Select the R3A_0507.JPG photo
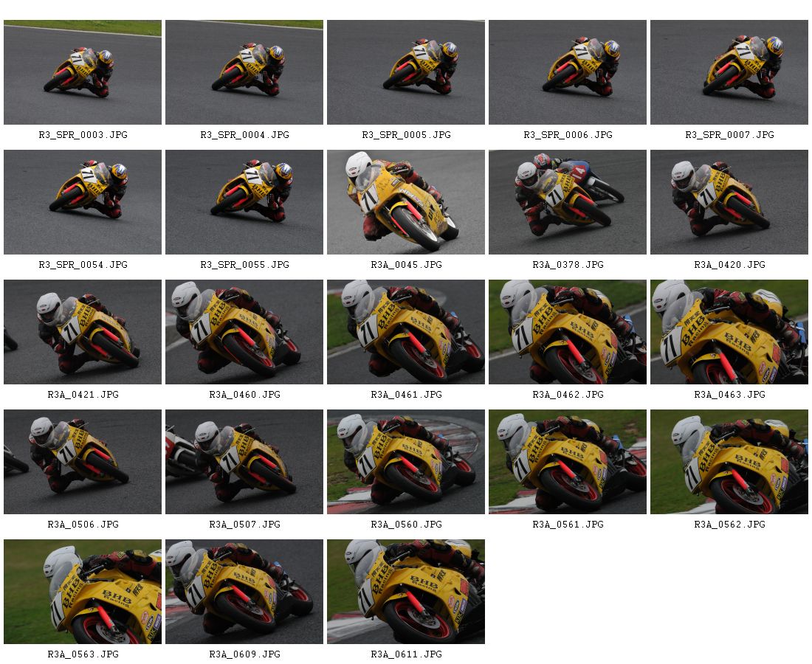This screenshot has width=812, height=664. tap(244, 462)
